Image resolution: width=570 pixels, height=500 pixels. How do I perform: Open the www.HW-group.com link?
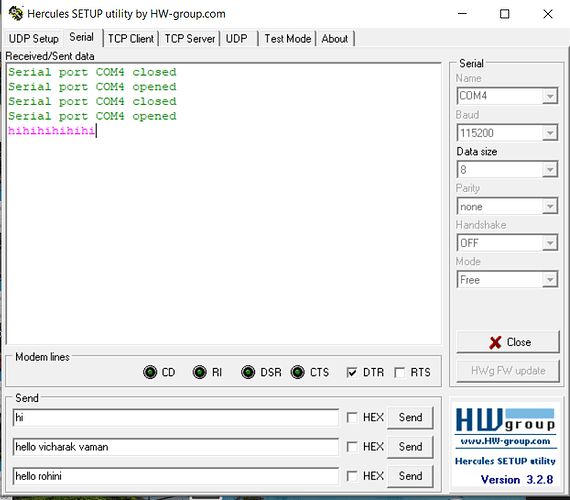coord(505,441)
